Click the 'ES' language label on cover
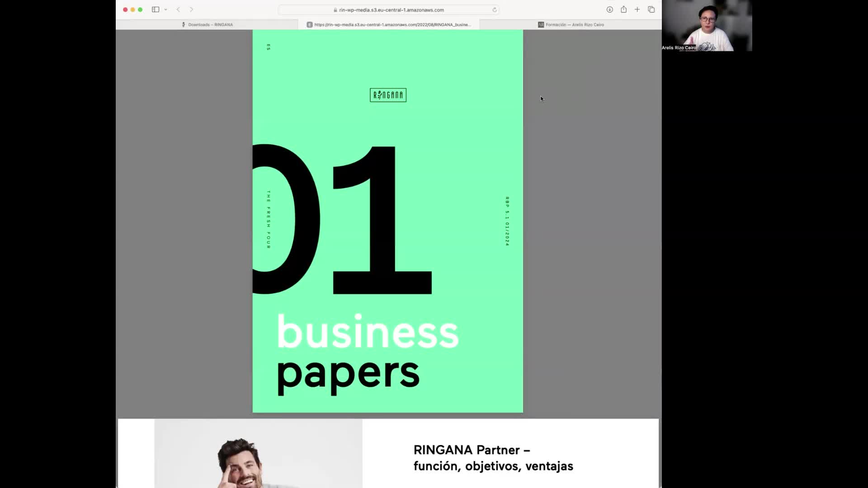Viewport: 868px width, 488px height. [269, 47]
